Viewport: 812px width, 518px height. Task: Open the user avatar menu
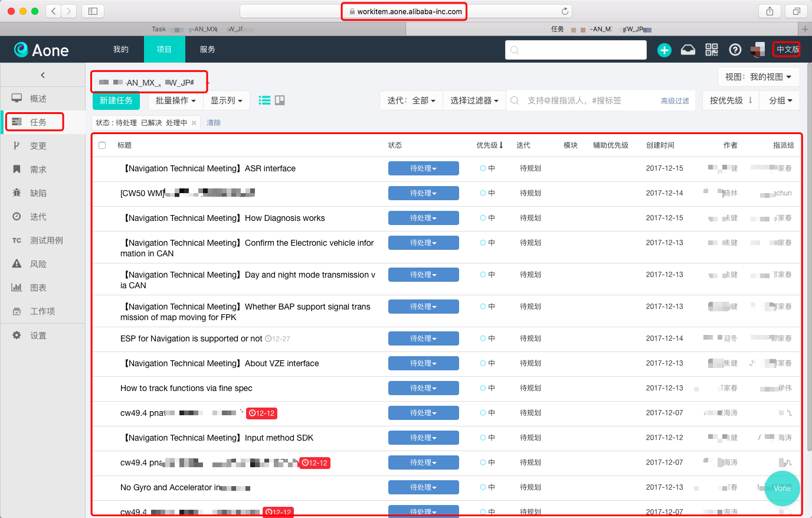coord(758,50)
